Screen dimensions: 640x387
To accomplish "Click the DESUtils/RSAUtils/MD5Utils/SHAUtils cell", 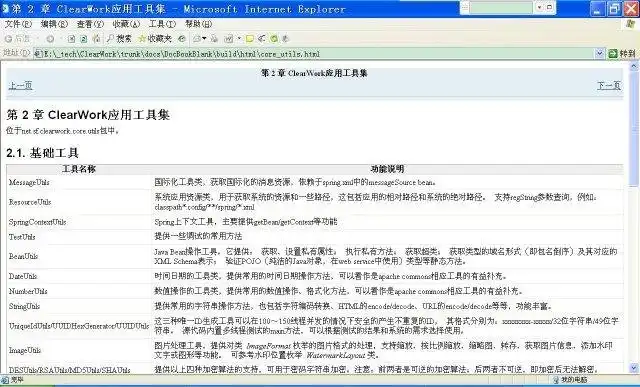I will pyautogui.click(x=79, y=369).
